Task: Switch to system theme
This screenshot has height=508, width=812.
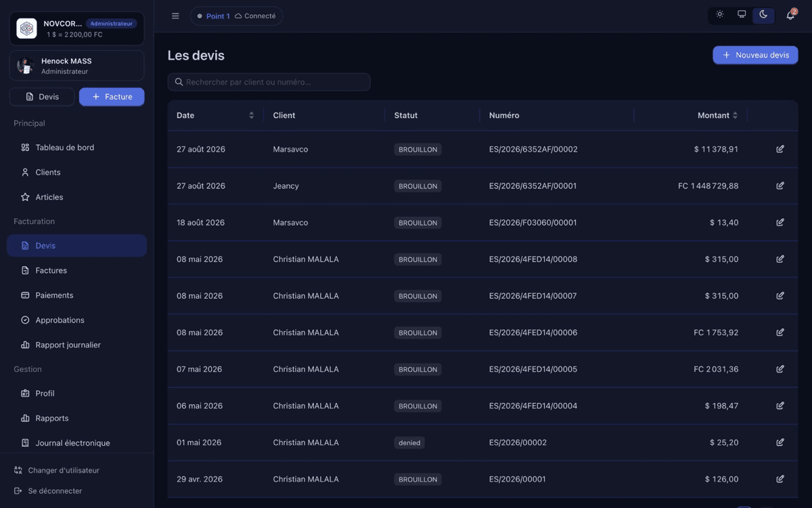Action: pos(742,15)
